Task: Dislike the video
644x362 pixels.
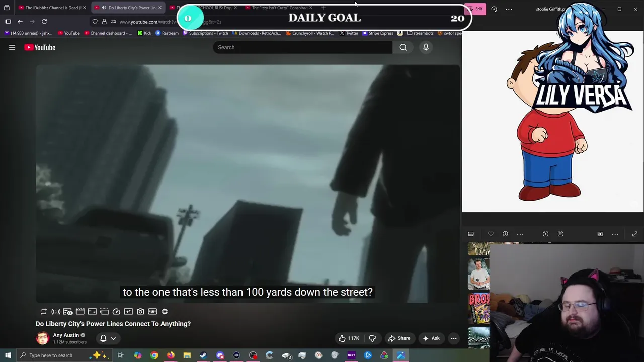Action: 372,338
